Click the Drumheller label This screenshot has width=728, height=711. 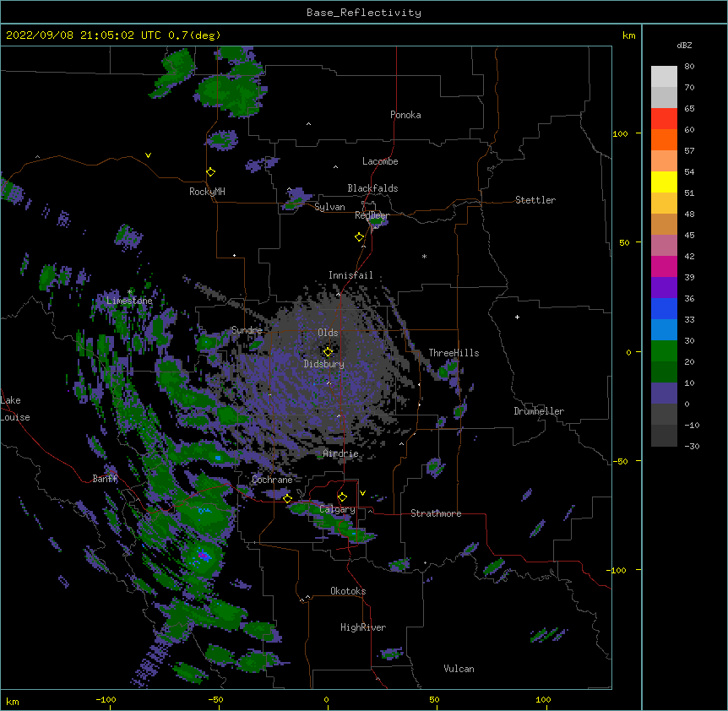point(539,411)
